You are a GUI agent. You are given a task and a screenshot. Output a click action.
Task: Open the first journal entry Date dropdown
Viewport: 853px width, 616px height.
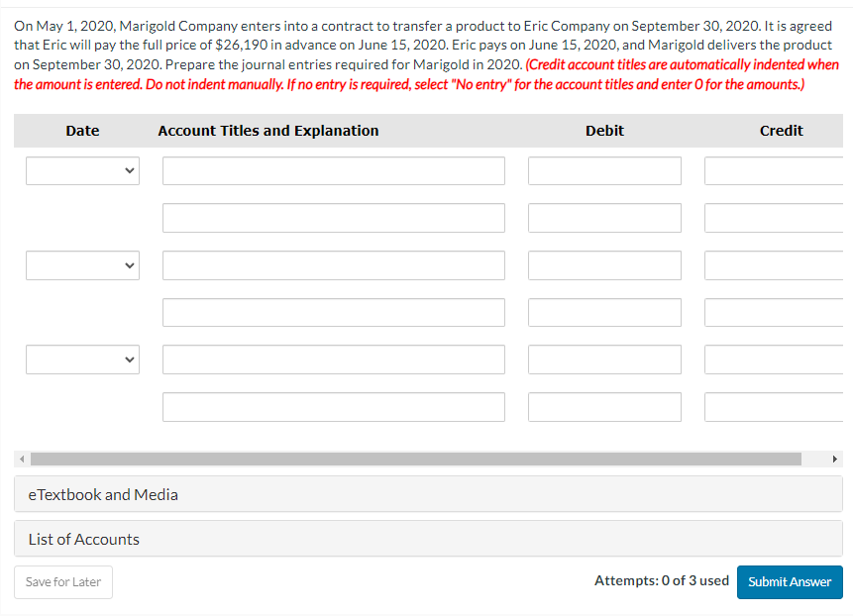click(x=82, y=170)
